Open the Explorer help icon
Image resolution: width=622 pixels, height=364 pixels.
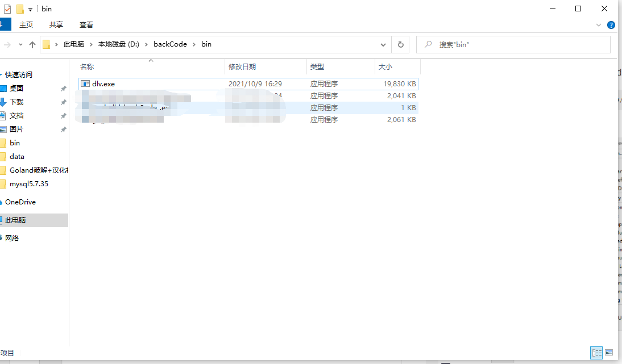tap(611, 25)
